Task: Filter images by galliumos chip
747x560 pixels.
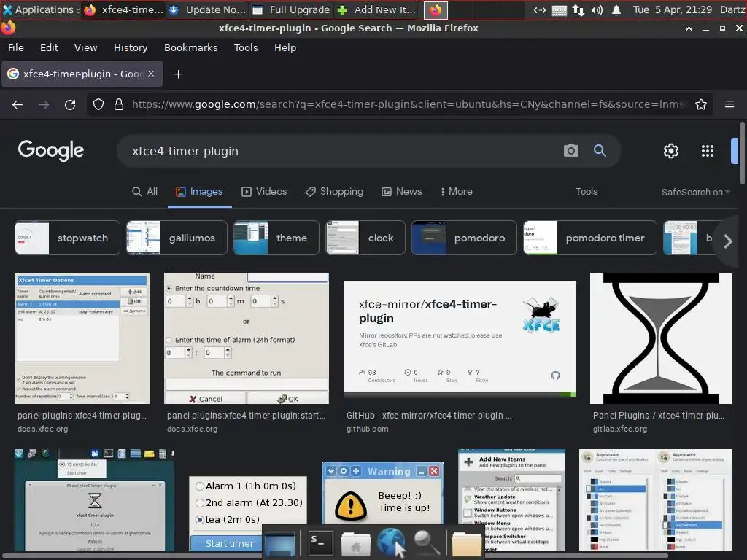Action: tap(177, 238)
